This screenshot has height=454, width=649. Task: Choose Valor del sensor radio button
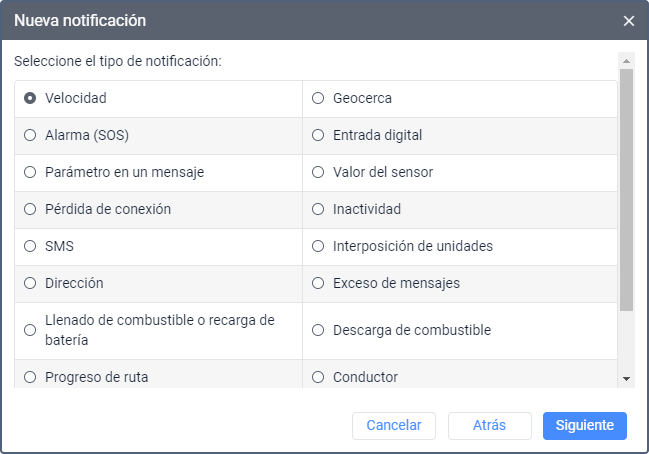click(318, 172)
